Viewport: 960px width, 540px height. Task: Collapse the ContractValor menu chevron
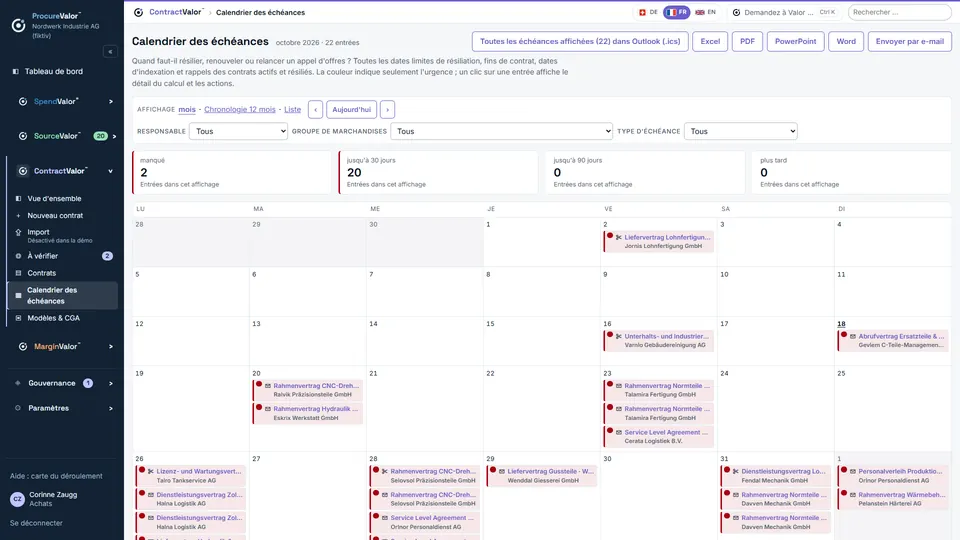click(111, 171)
